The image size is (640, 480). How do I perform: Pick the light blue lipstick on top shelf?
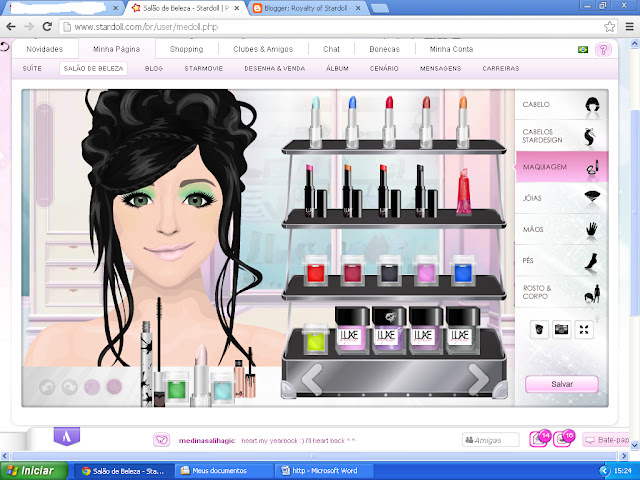(x=315, y=122)
